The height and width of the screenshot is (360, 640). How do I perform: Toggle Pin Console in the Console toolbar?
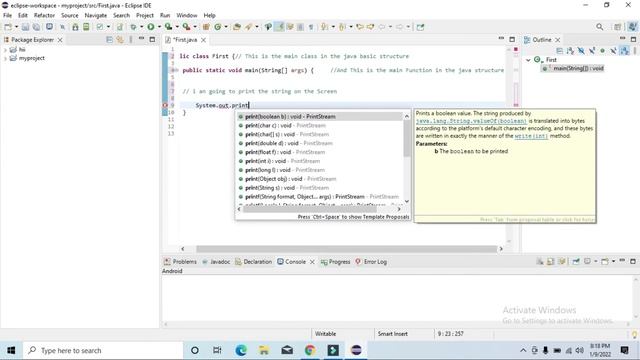[x=576, y=261]
